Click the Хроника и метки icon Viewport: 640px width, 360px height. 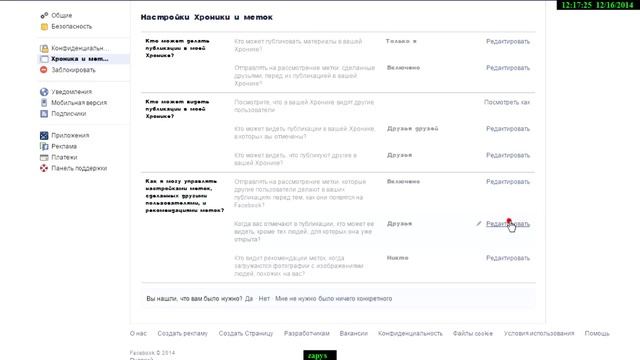click(x=44, y=59)
